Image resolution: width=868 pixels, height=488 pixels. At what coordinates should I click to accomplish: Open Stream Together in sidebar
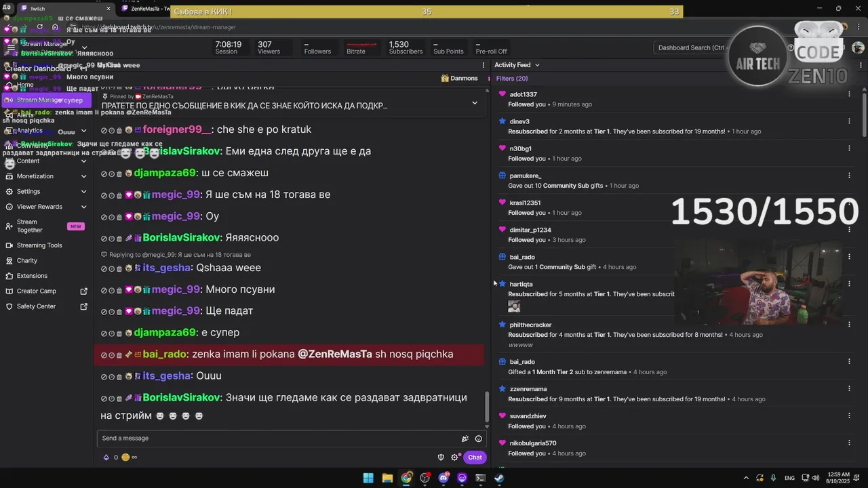click(46, 226)
